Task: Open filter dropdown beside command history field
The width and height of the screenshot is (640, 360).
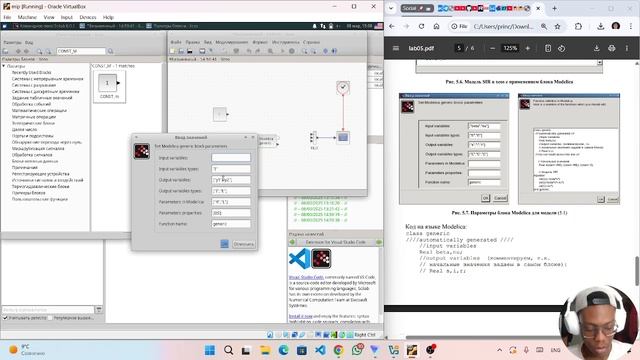Action: pos(98,310)
